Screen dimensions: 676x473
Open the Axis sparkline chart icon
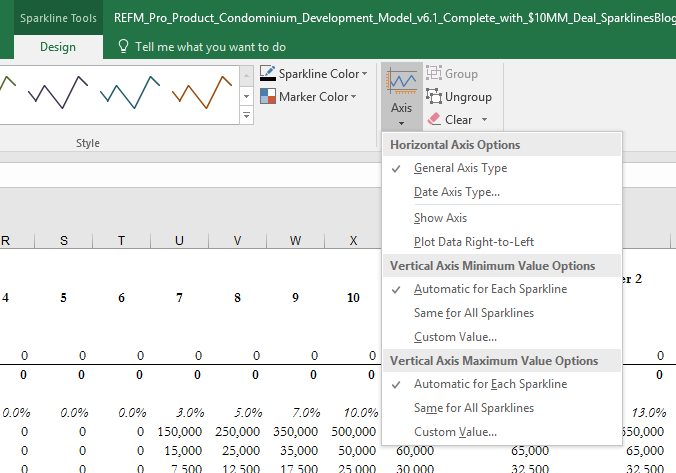pos(401,81)
